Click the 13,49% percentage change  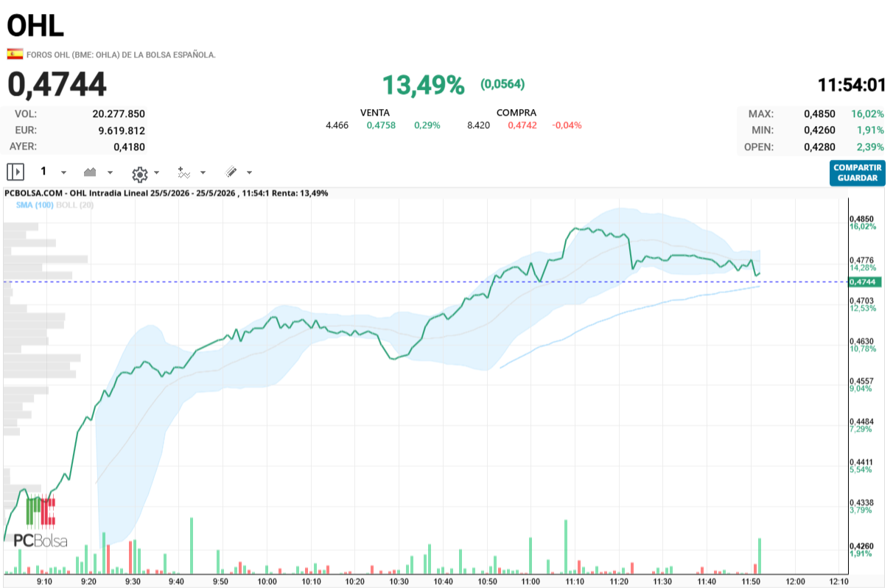[423, 85]
